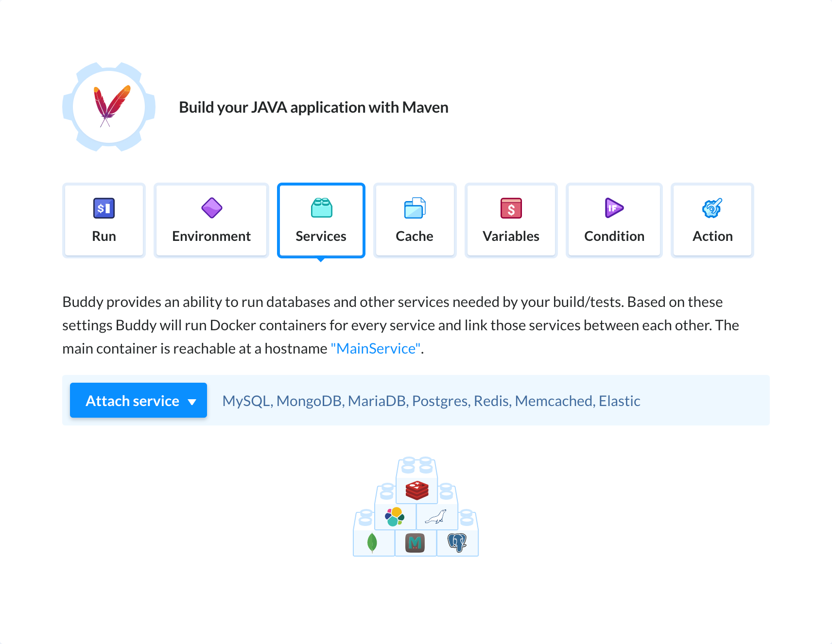Pick the Memcached M icon
The width and height of the screenshot is (832, 644).
click(x=415, y=543)
